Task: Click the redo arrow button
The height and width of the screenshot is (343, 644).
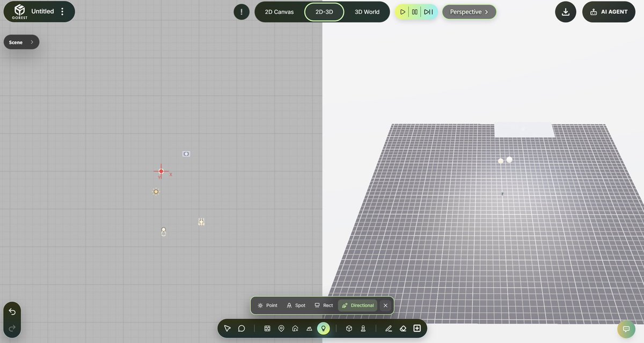Action: [x=12, y=328]
